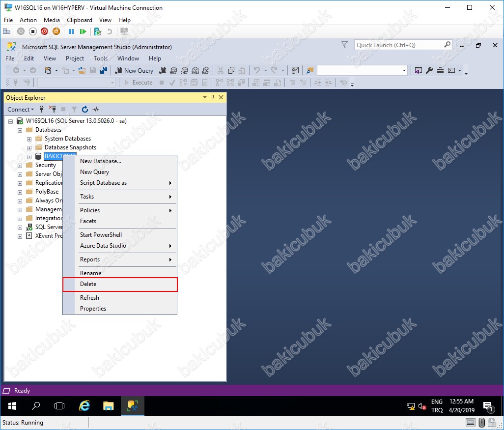Open the Connect dropdown in Object Explorer
This screenshot has height=430, width=504.
click(x=21, y=110)
